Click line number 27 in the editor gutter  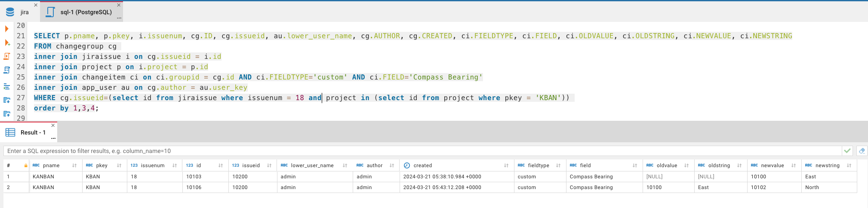pyautogui.click(x=21, y=98)
